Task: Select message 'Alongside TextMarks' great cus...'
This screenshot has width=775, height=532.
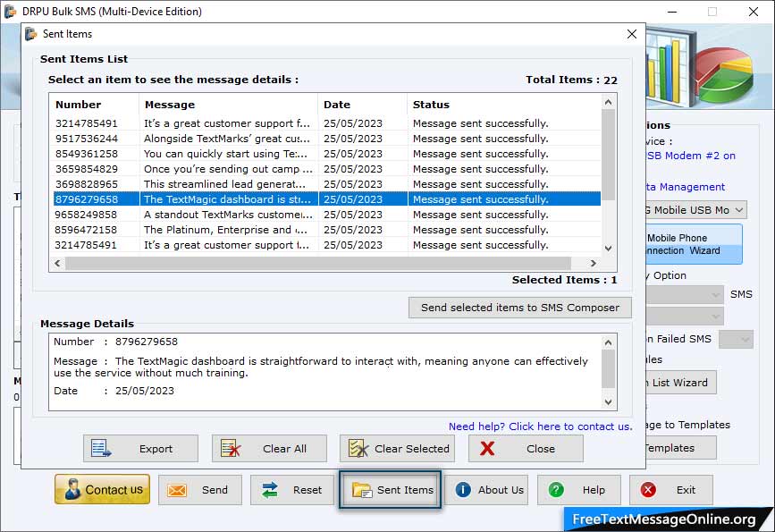Action: [x=227, y=139]
